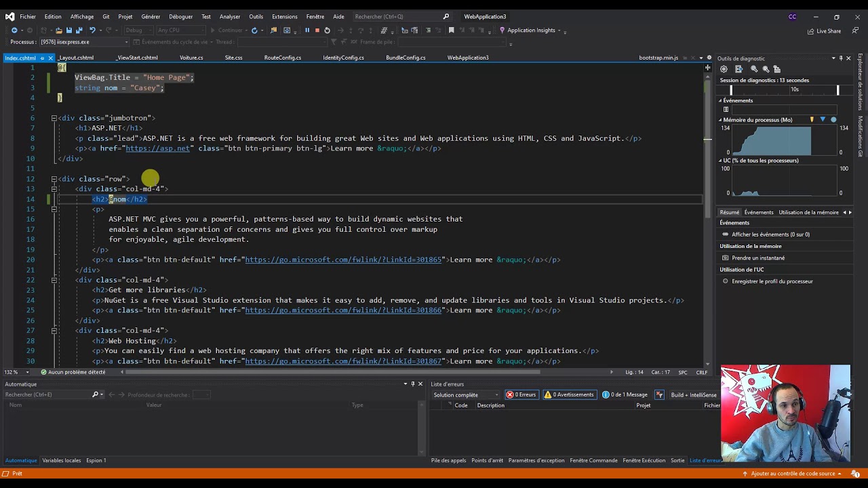Zoom out on diagnostic timeline
The width and height of the screenshot is (868, 488).
(766, 69)
